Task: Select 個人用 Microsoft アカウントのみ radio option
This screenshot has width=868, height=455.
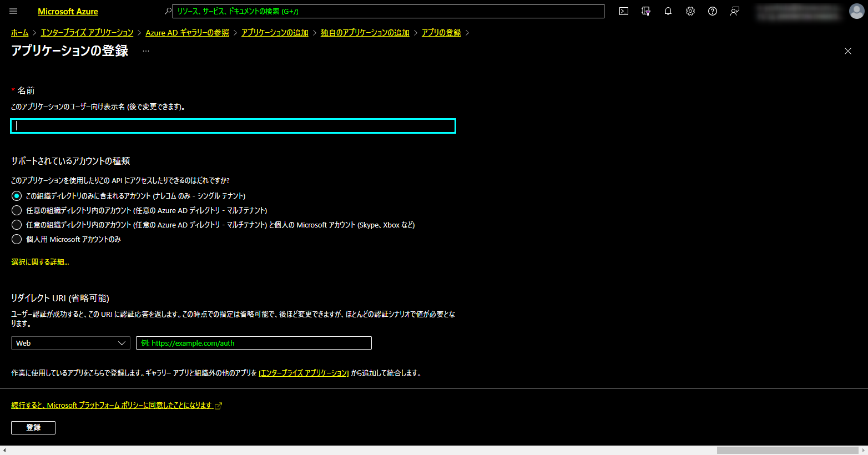Action: coord(17,239)
